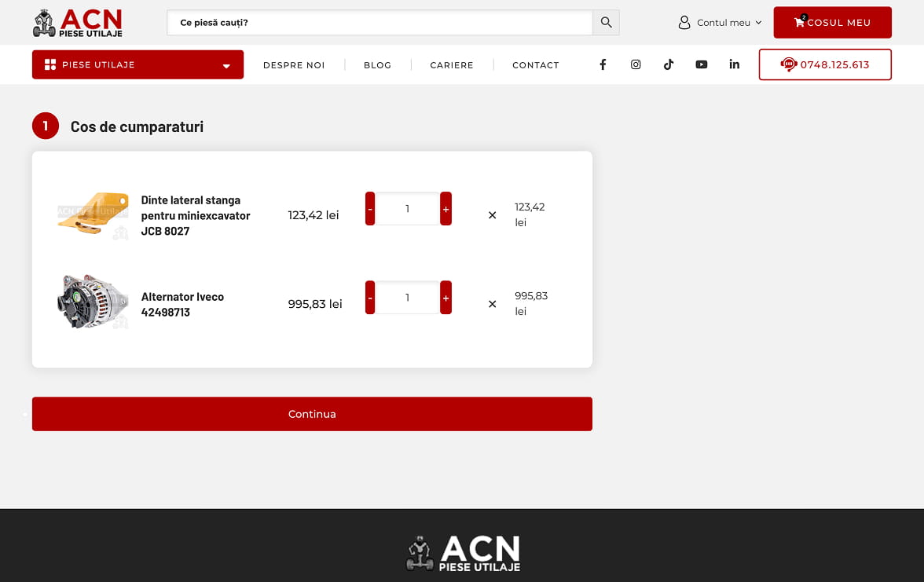Go to the Despre Noi page

(294, 65)
